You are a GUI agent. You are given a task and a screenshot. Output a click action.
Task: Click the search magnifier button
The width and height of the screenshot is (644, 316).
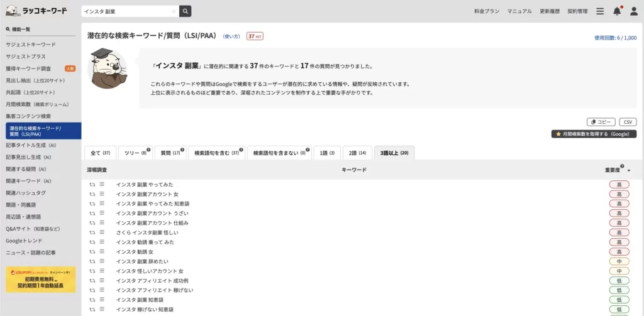(x=185, y=11)
